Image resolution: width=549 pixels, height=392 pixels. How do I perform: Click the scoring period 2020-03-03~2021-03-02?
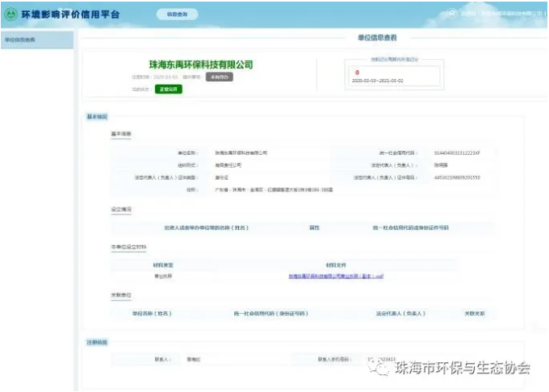378,81
